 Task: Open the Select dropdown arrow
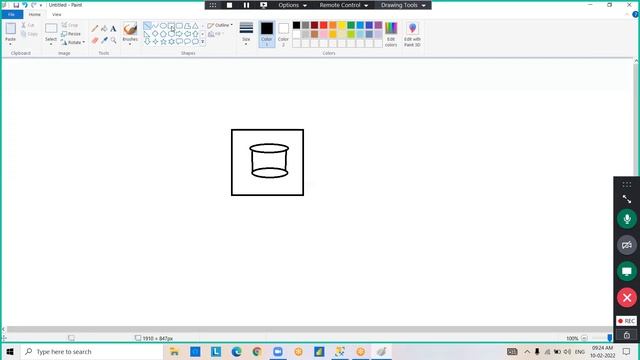tap(51, 43)
